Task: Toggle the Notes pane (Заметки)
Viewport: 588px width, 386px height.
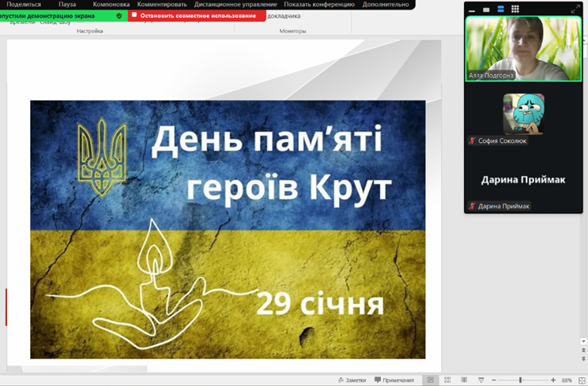Action: point(352,380)
